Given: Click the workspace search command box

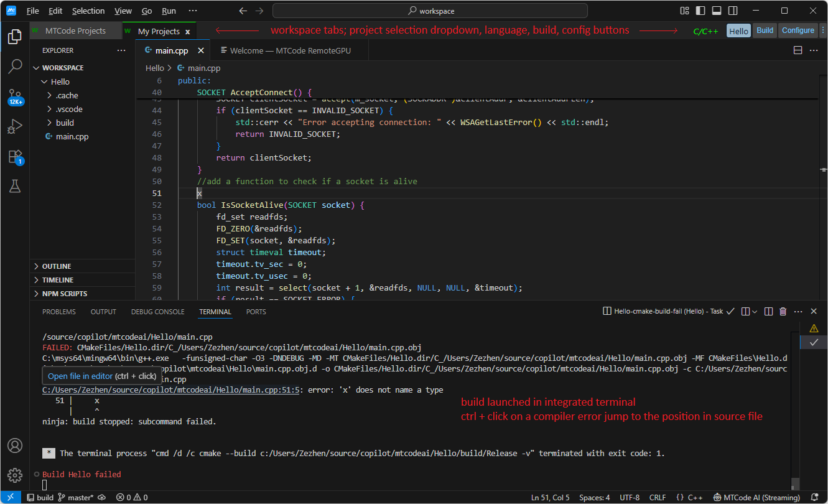Looking at the screenshot, I should pos(430,11).
